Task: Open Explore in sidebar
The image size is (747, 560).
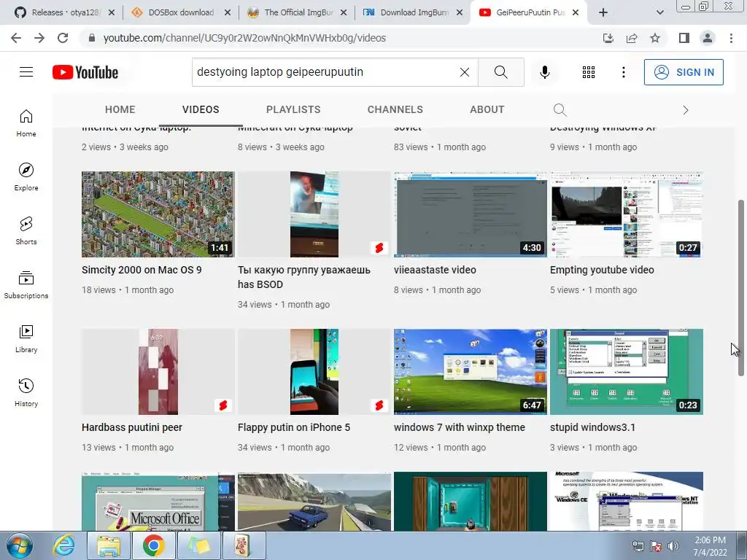Action: coord(26,176)
